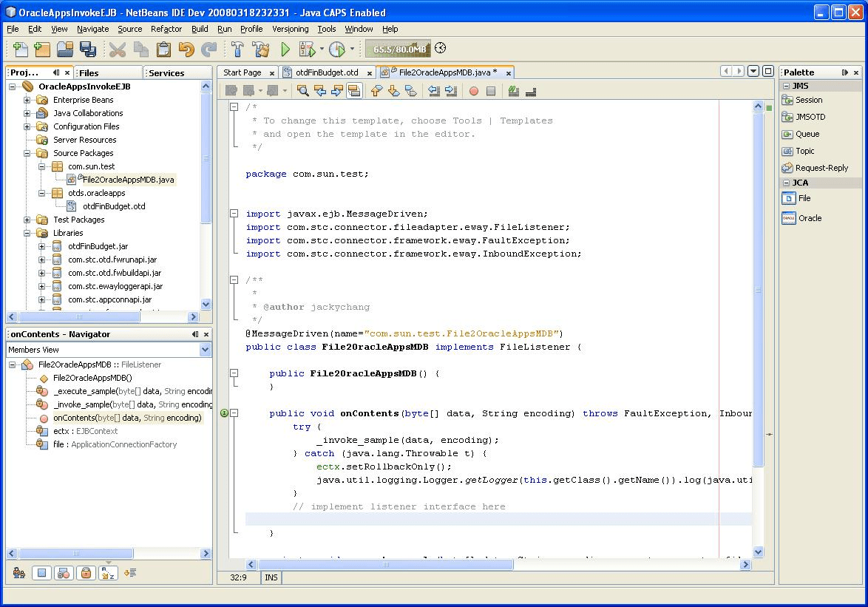
Task: Toggle Highlight Search in the editor toolbar
Action: click(x=353, y=90)
